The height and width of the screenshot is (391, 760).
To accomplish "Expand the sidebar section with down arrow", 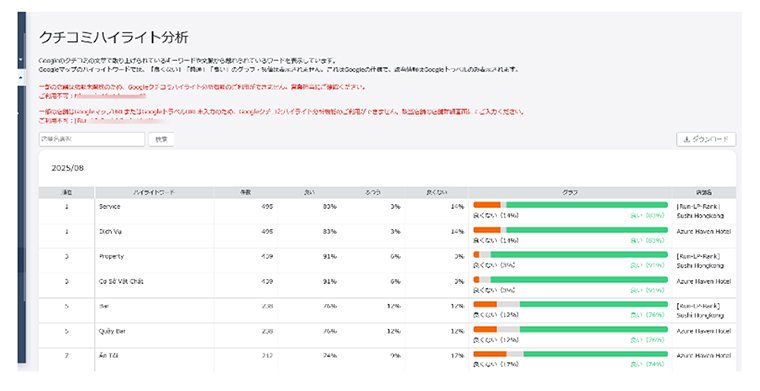I will point(21,60).
